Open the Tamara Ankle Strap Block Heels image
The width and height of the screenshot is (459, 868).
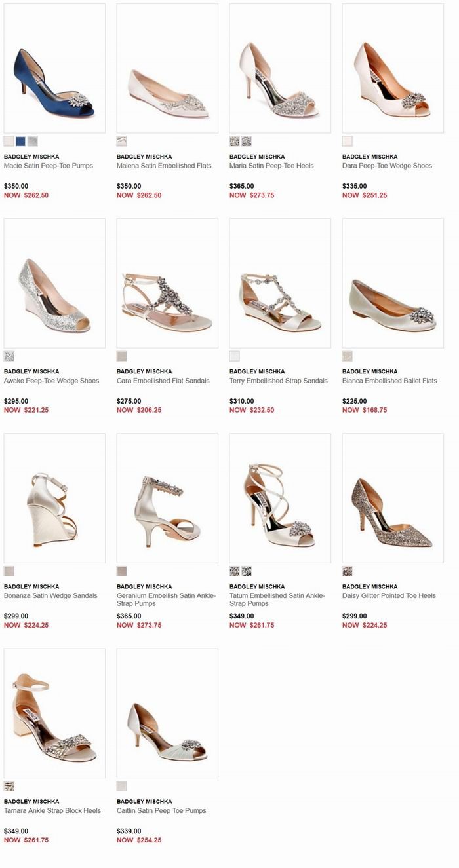click(54, 713)
